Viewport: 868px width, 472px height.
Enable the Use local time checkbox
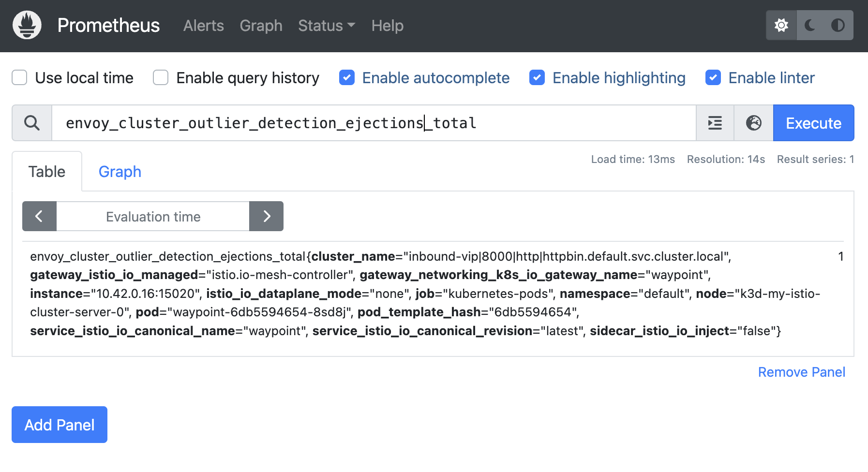pos(19,77)
